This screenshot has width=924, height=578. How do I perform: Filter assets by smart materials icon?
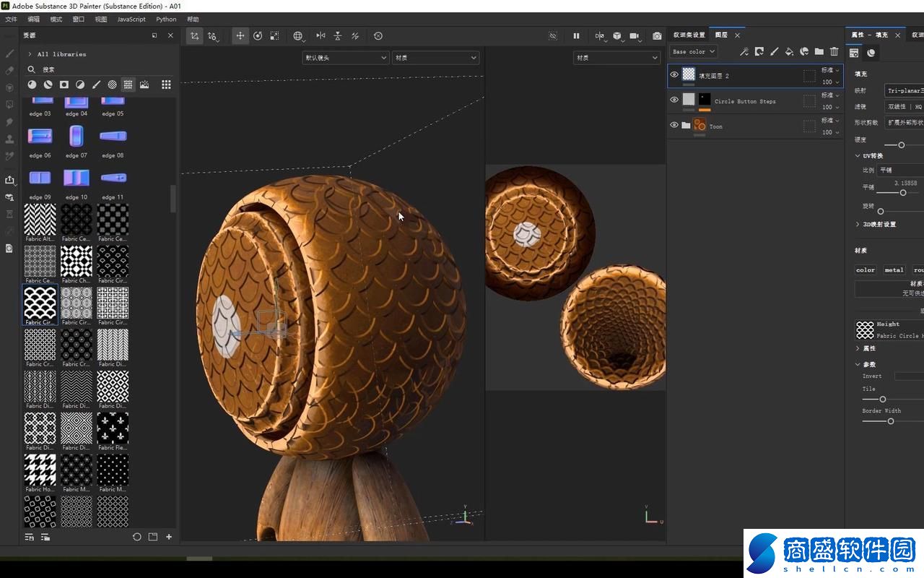(x=48, y=85)
